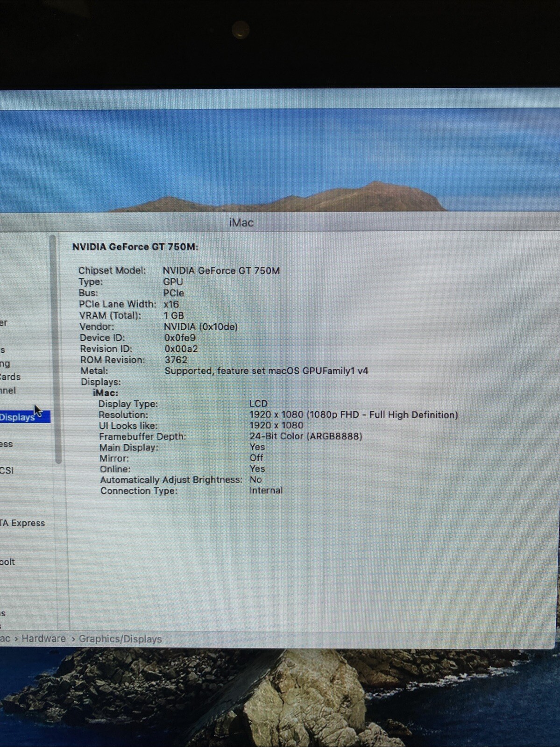The image size is (560, 747).
Task: Click the 'Displays:' label in details
Action: (x=101, y=382)
